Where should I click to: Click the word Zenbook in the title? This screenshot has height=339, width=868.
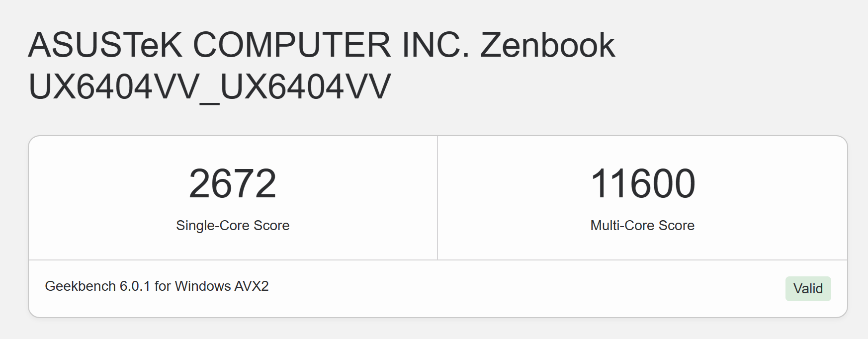(x=547, y=45)
